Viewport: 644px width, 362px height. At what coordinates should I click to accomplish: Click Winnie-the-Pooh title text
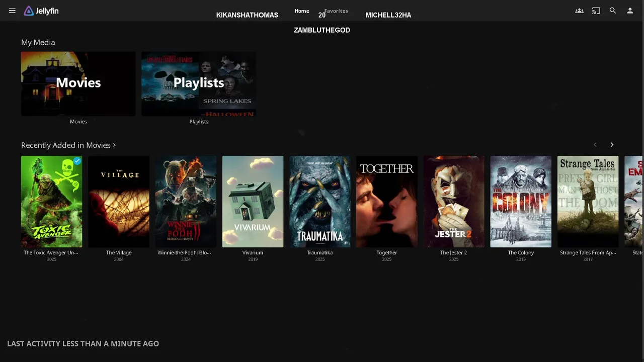(x=184, y=253)
